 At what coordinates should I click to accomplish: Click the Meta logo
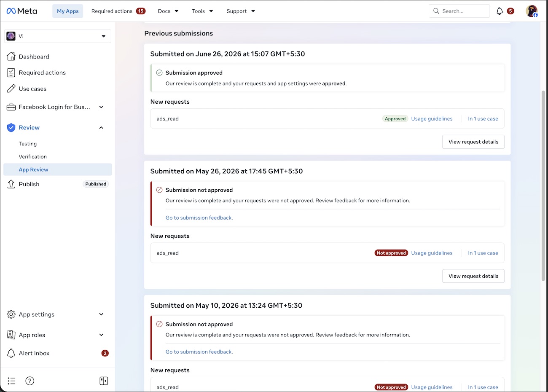point(22,11)
